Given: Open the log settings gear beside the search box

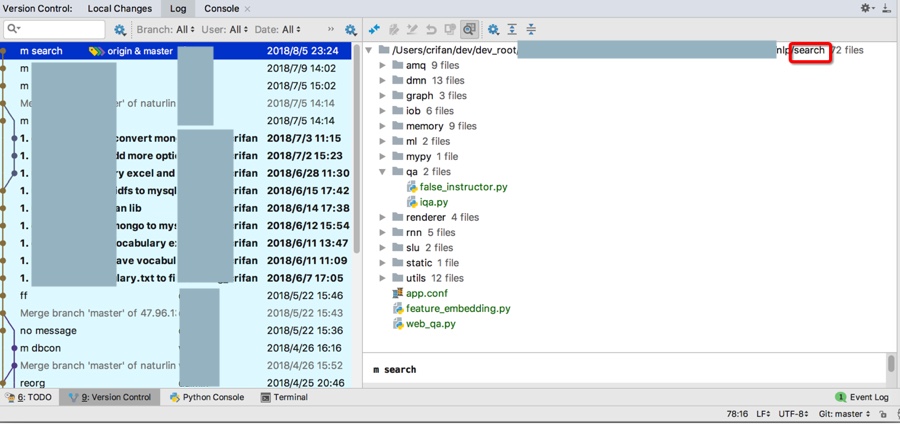Looking at the screenshot, I should (x=120, y=29).
